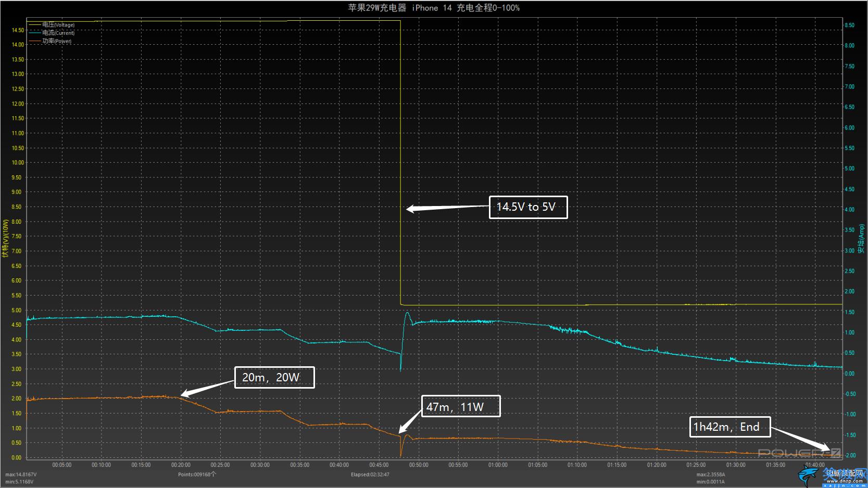Image resolution: width=868 pixels, height=488 pixels.
Task: Click the 7.50 tick on right amp axis
Action: (849, 67)
